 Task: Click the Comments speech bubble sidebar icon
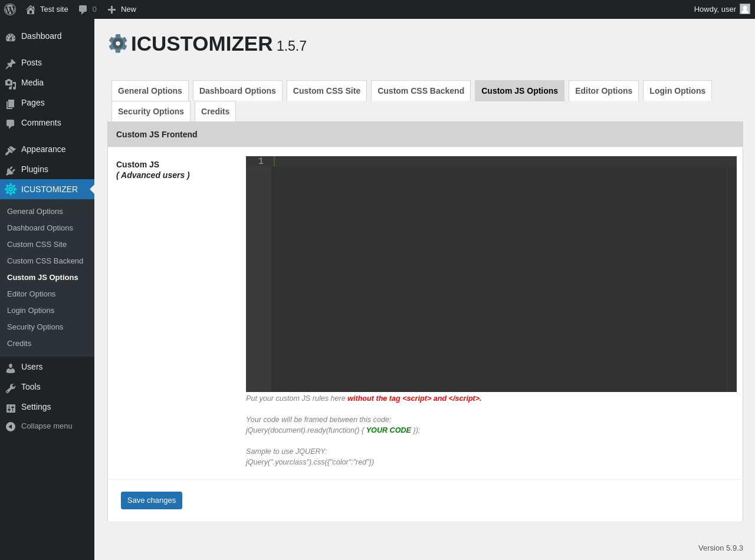pyautogui.click(x=11, y=124)
